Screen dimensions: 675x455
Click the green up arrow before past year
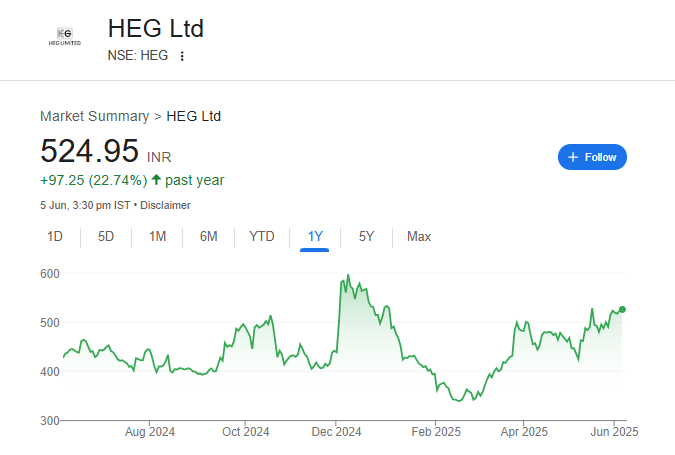(156, 180)
